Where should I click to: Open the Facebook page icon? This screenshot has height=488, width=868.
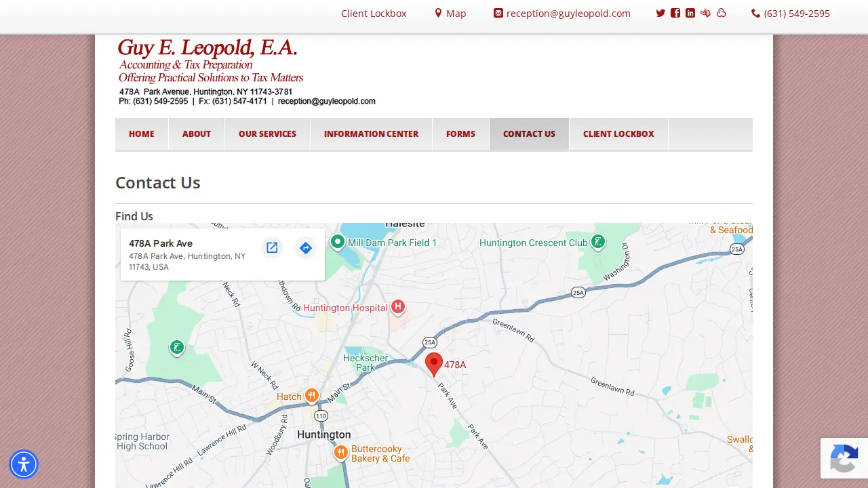tap(675, 13)
